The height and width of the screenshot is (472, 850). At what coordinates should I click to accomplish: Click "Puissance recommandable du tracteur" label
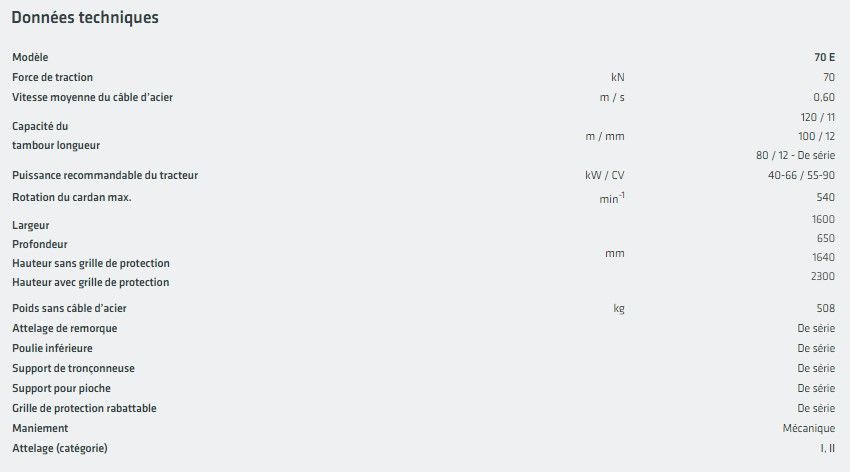(105, 175)
